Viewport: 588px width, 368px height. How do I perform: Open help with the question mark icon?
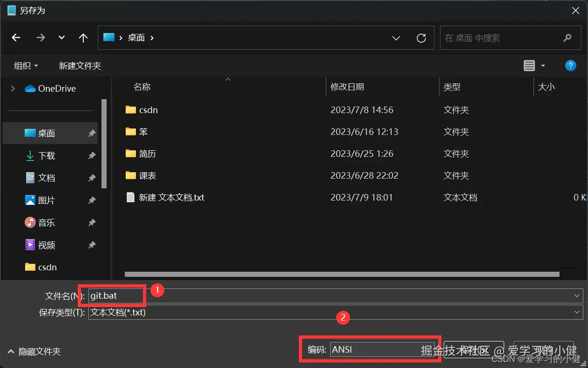pyautogui.click(x=571, y=66)
